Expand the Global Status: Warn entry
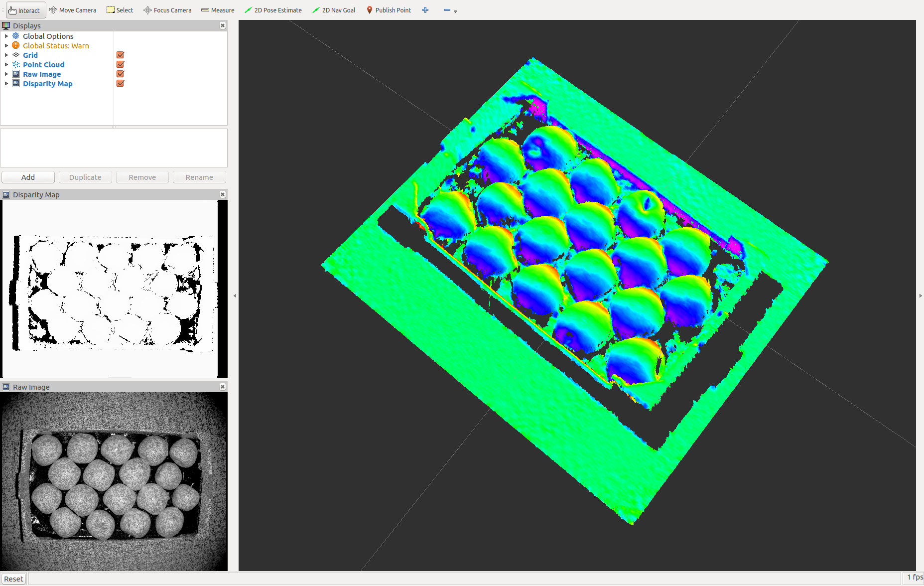Screen dimensions: 924x586 [6, 45]
